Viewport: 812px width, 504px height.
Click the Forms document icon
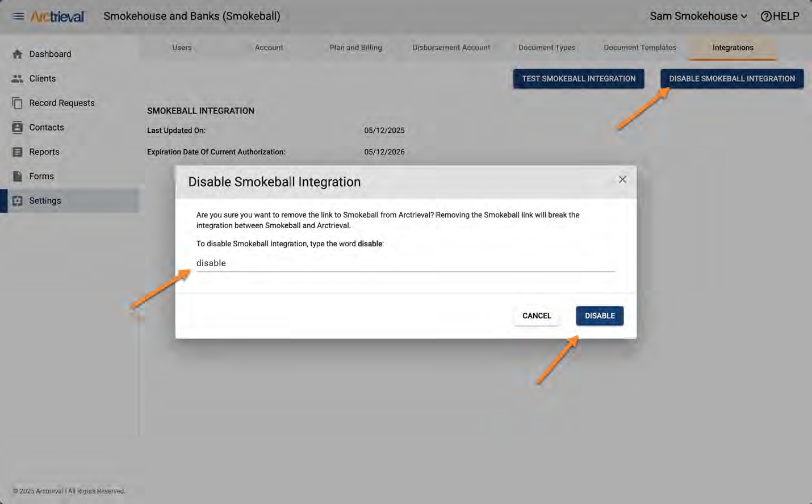pos(18,176)
